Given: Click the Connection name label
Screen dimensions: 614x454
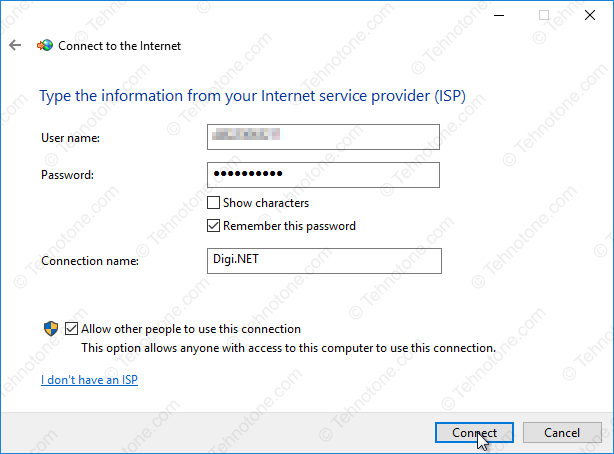Looking at the screenshot, I should tap(90, 261).
